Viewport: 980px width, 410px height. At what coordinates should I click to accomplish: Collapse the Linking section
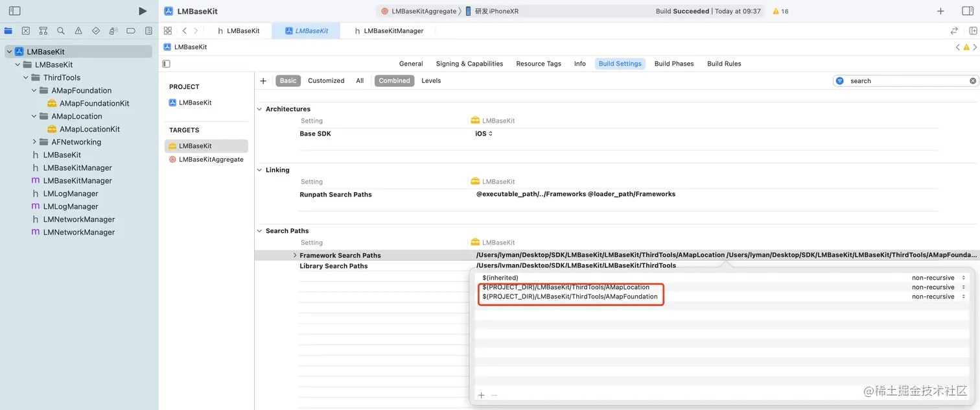click(259, 170)
